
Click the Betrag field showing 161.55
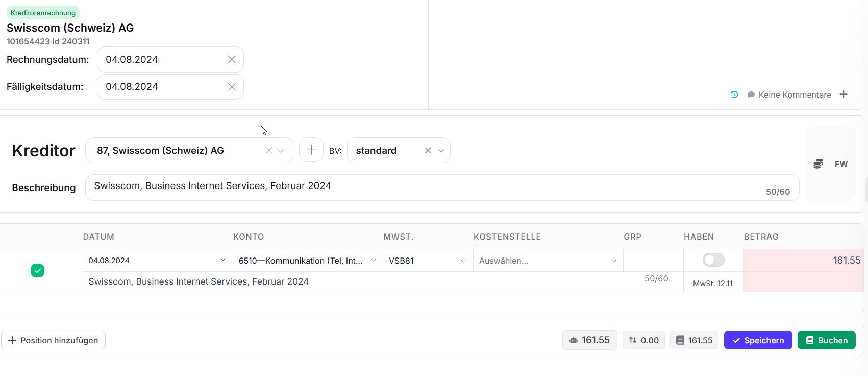803,261
